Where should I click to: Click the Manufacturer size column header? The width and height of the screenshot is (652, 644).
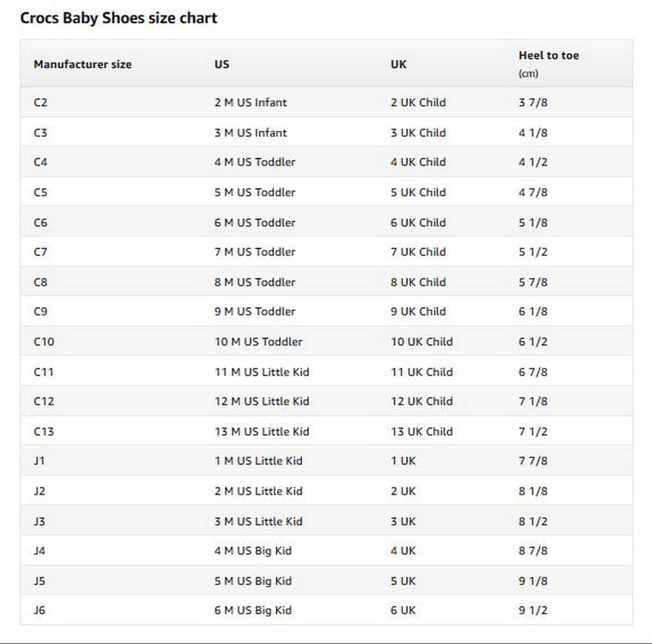pyautogui.click(x=83, y=64)
